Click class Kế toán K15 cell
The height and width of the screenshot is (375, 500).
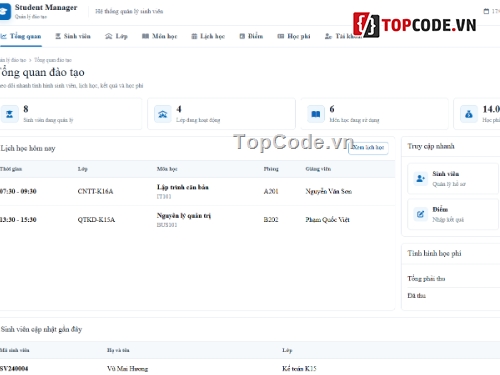pyautogui.click(x=299, y=369)
